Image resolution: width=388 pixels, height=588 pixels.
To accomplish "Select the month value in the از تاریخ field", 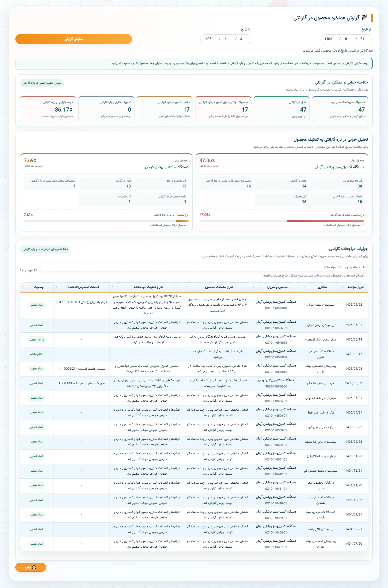I will (346, 39).
